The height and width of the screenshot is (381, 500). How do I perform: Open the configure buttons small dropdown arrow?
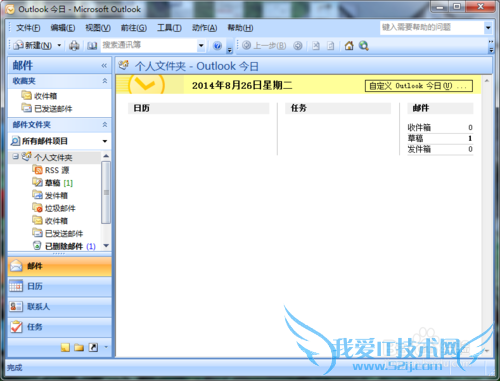coord(106,347)
